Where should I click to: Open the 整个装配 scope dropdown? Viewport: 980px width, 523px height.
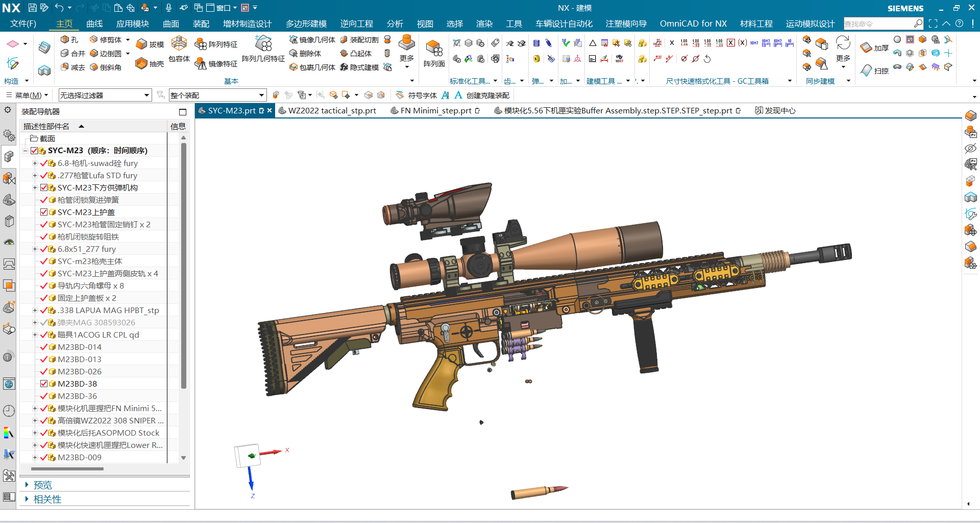(217, 95)
